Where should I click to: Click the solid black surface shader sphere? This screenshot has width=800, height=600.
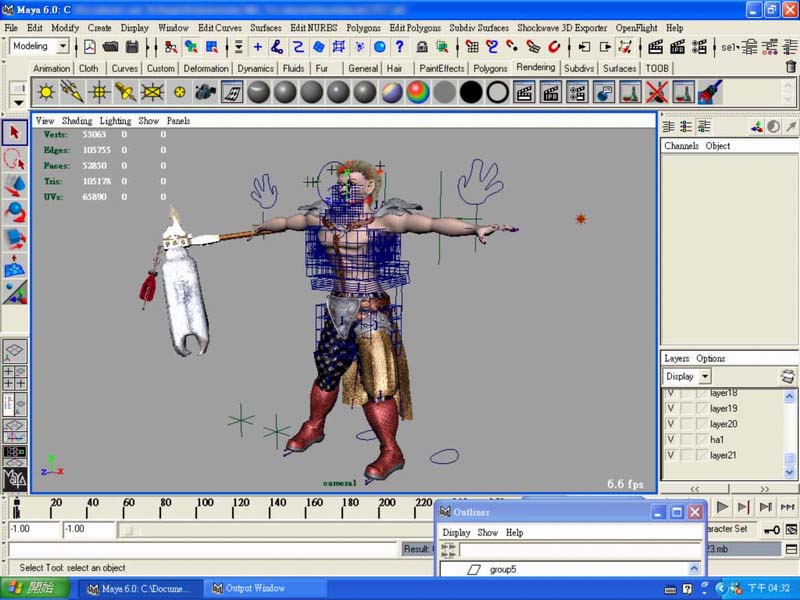click(471, 92)
